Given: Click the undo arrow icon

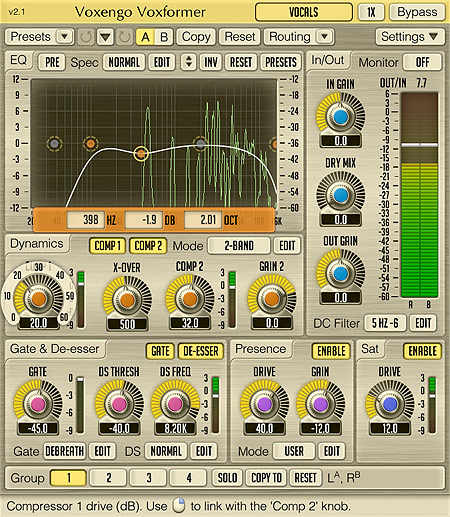Looking at the screenshot, I should (x=86, y=37).
